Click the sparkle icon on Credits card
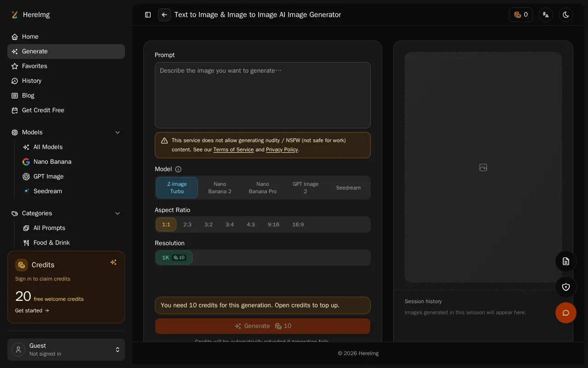Image resolution: width=588 pixels, height=368 pixels. point(113,262)
